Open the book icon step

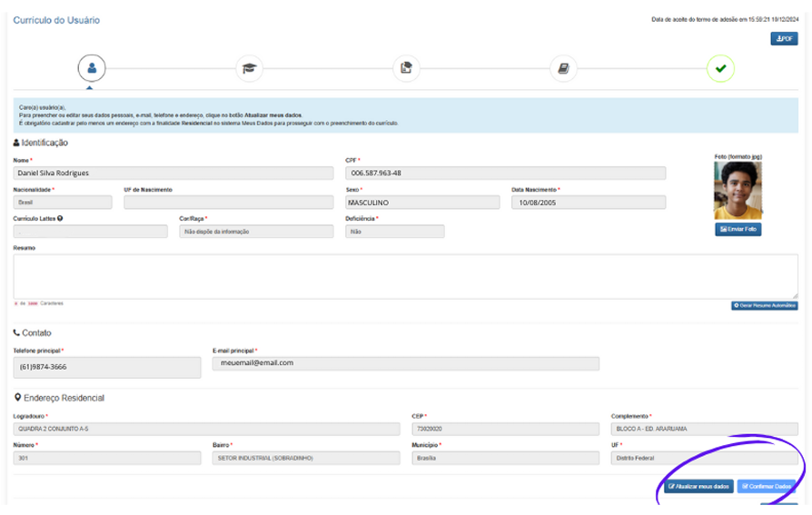tap(563, 68)
